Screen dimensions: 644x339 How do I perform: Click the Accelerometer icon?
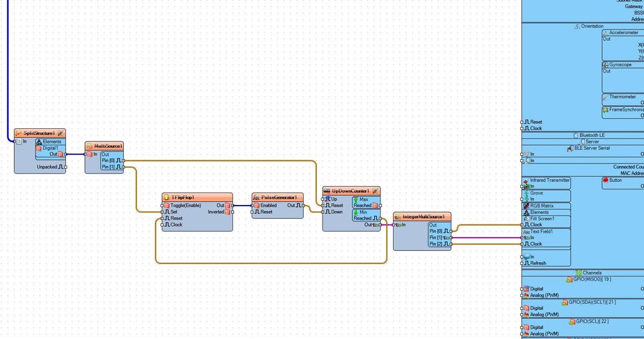click(x=606, y=33)
